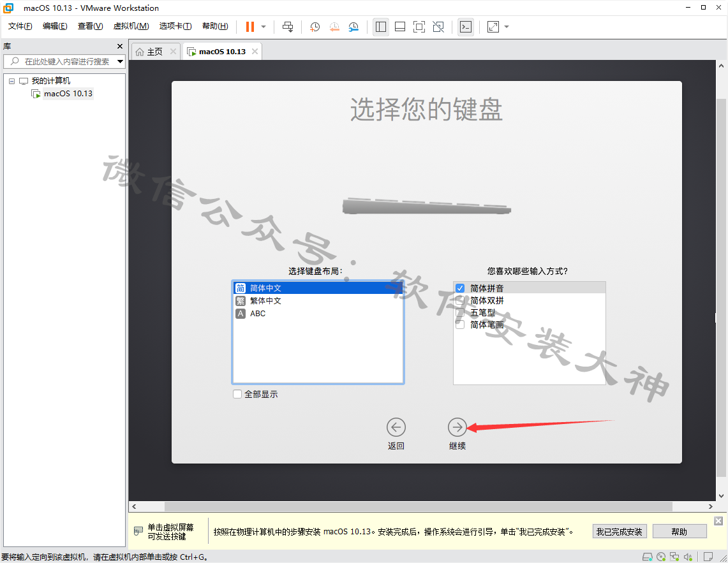The image size is (728, 563).
Task: Click the 帮助 button in the hint bar
Action: (x=680, y=531)
